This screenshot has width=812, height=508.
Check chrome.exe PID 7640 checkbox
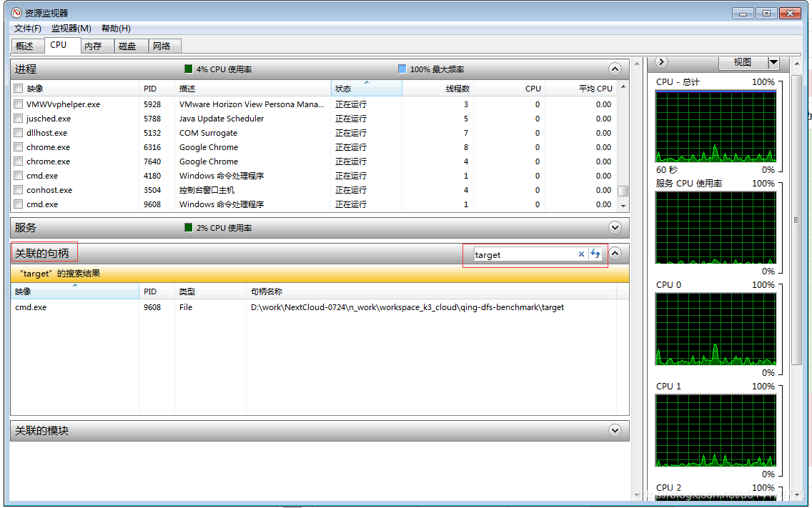click(x=19, y=161)
